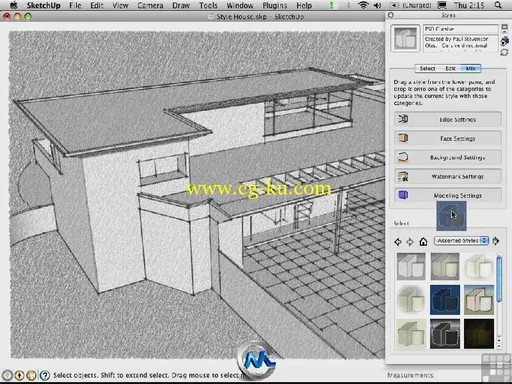Switch to the Select tab in Styles
512x384 pixels.
pyautogui.click(x=427, y=68)
